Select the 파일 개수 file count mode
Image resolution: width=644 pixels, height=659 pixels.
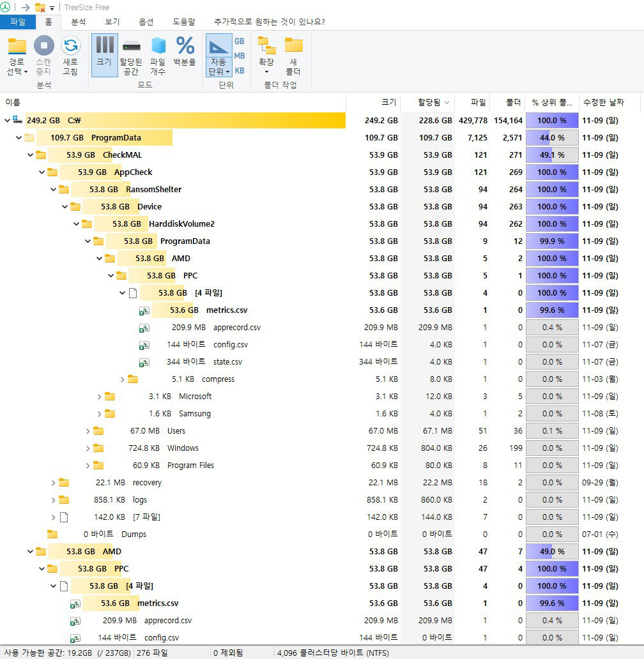(x=158, y=55)
